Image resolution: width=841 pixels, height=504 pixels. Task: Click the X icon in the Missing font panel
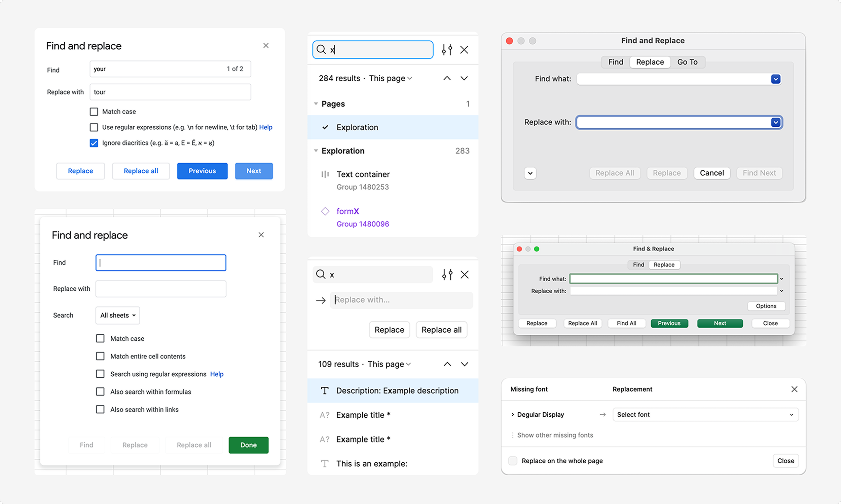(794, 389)
